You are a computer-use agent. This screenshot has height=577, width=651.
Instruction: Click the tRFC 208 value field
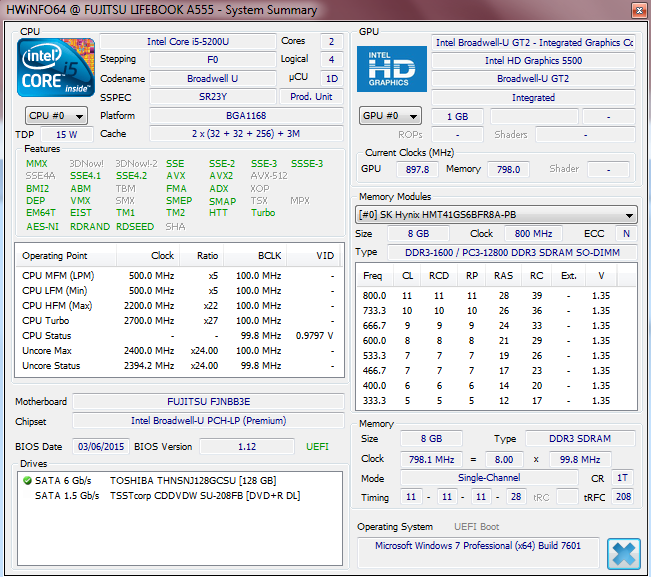coord(623,497)
